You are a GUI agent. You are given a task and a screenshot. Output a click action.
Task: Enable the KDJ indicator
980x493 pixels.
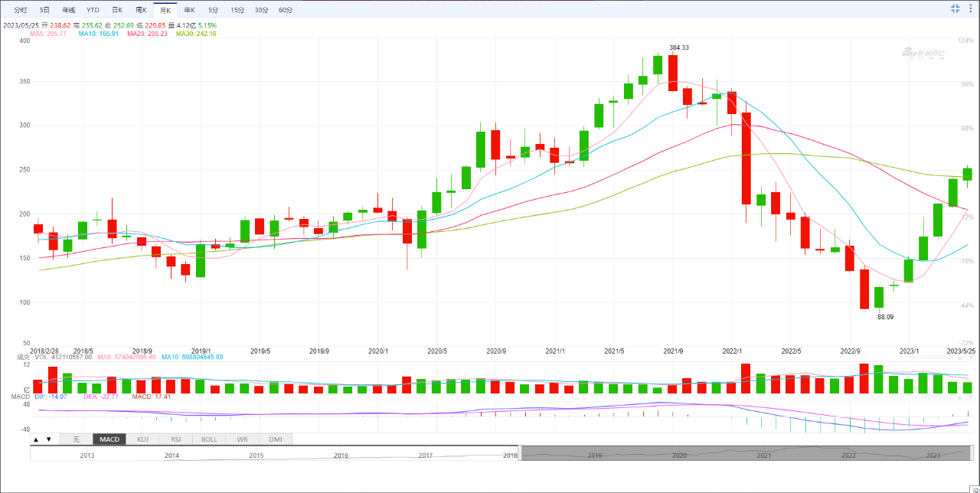coord(142,439)
